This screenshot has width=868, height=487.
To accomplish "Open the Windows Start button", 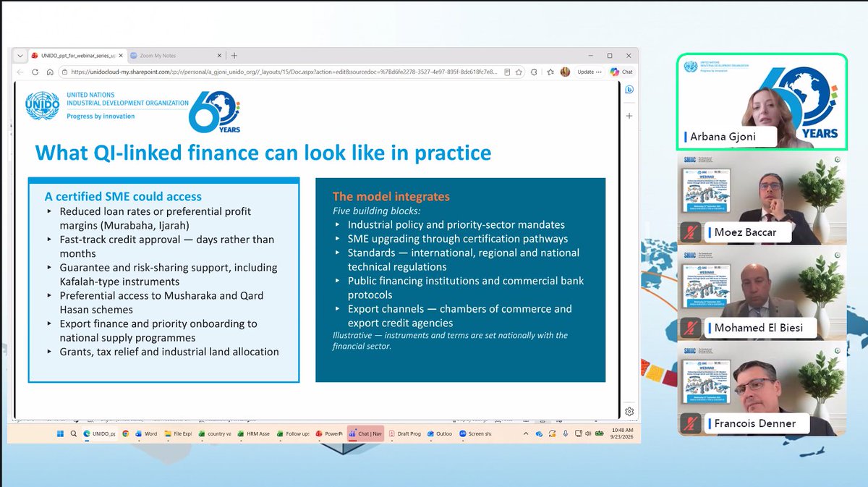I will pyautogui.click(x=61, y=433).
